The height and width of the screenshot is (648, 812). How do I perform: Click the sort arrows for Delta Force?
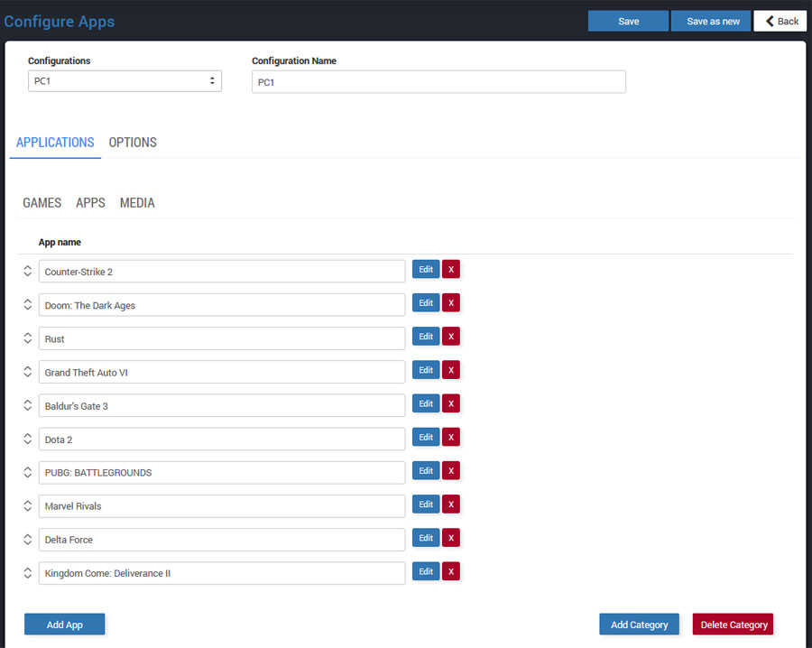pyautogui.click(x=27, y=539)
